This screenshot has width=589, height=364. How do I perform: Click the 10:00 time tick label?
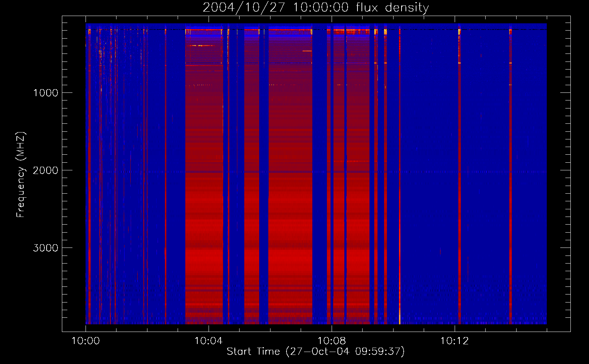tap(86, 341)
